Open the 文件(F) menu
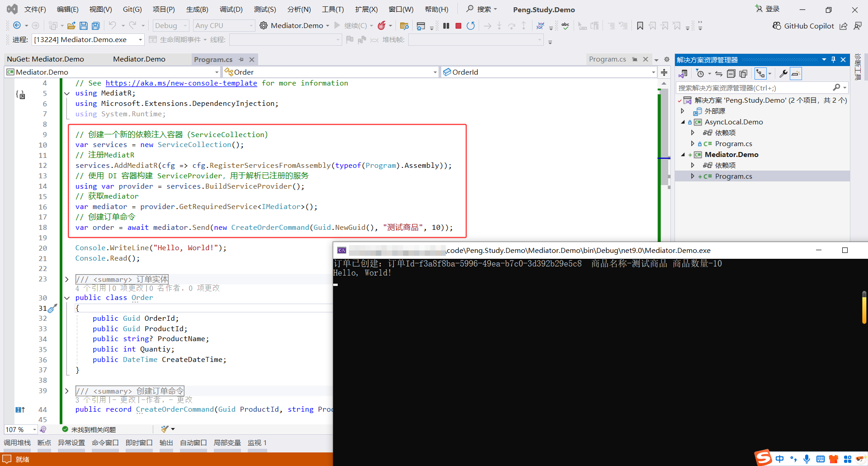The height and width of the screenshot is (466, 868). click(35, 10)
